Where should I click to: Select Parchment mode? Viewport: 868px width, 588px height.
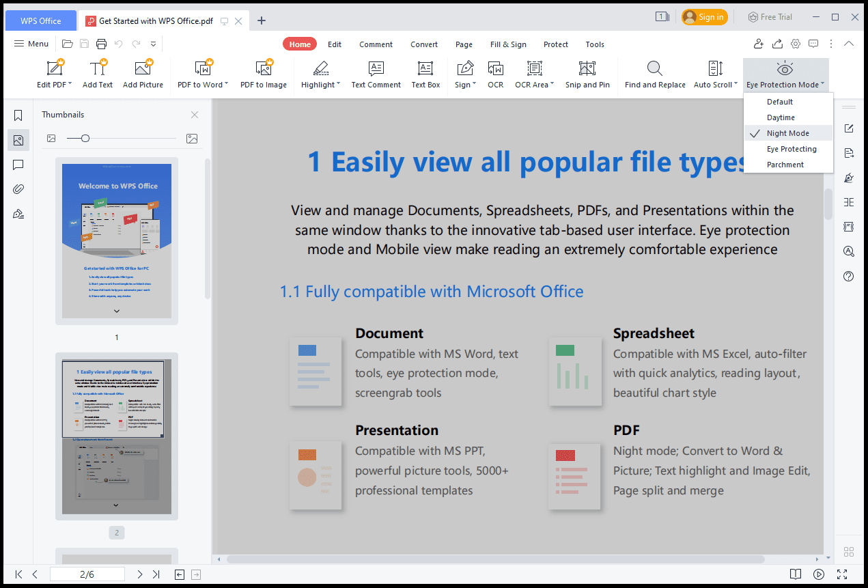click(x=788, y=165)
